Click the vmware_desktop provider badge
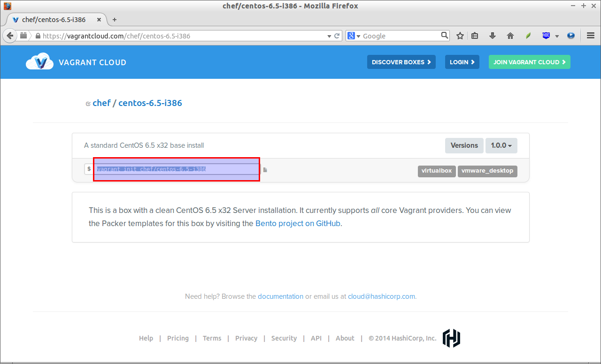The image size is (601, 364). click(488, 171)
